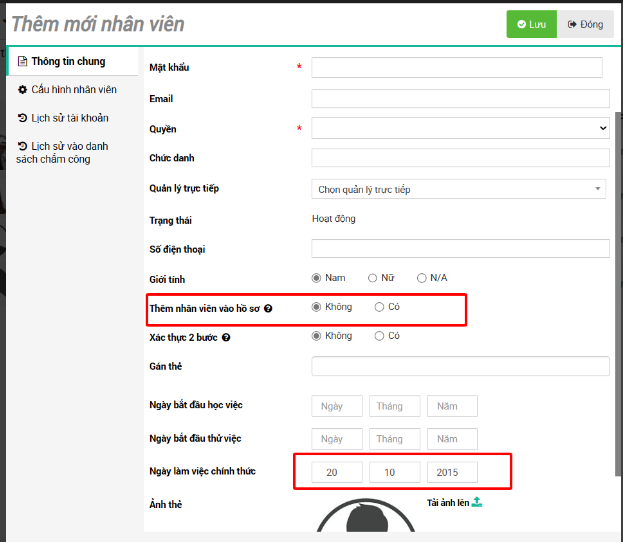Select Nữ for Giới tính
Viewport: 625px width, 546px height.
tap(373, 278)
